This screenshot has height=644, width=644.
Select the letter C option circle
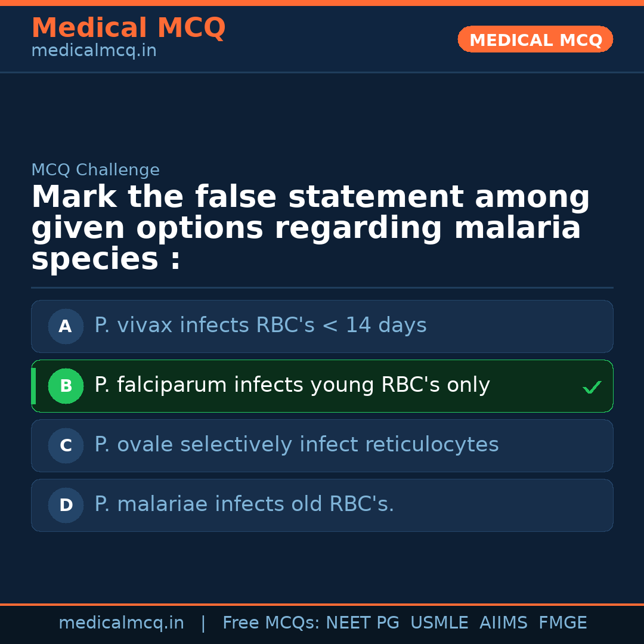[66, 445]
